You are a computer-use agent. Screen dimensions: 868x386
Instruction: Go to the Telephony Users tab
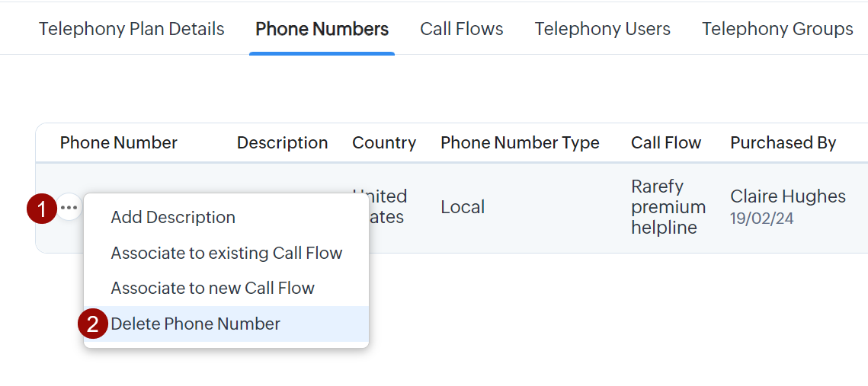602,29
